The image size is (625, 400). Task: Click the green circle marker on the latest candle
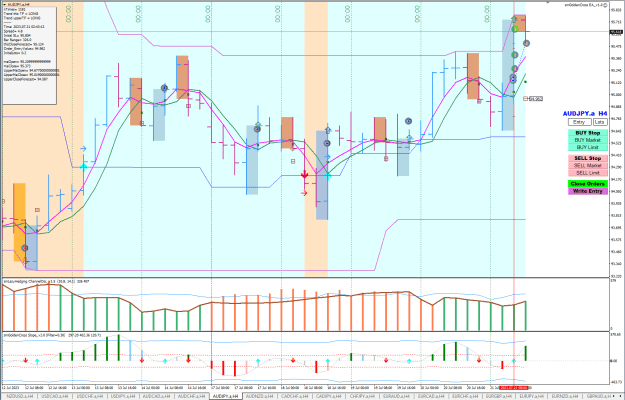515,29
